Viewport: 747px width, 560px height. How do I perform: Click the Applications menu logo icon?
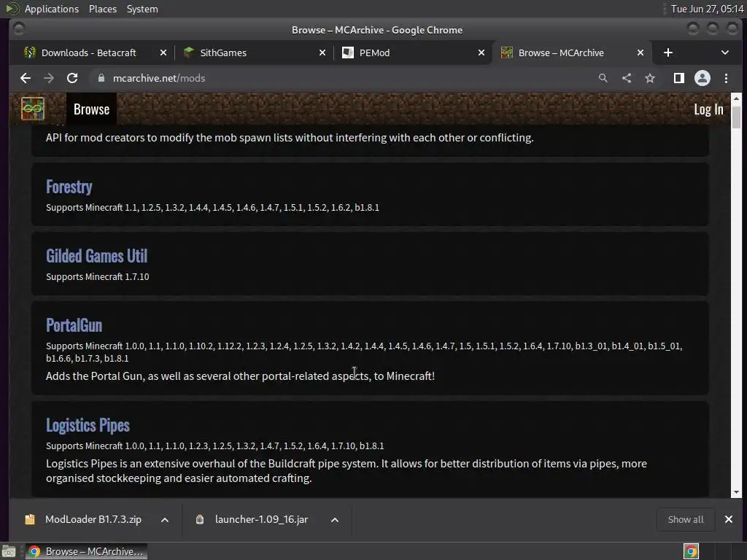click(x=12, y=9)
